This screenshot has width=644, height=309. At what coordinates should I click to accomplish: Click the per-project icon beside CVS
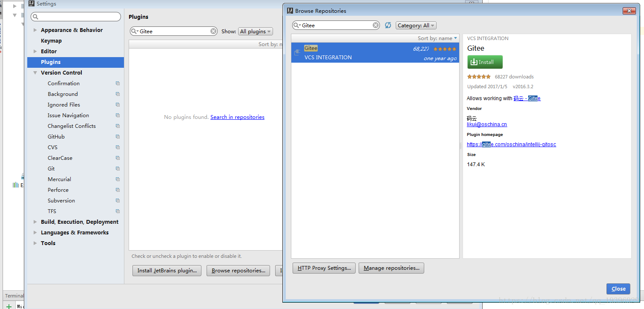118,147
